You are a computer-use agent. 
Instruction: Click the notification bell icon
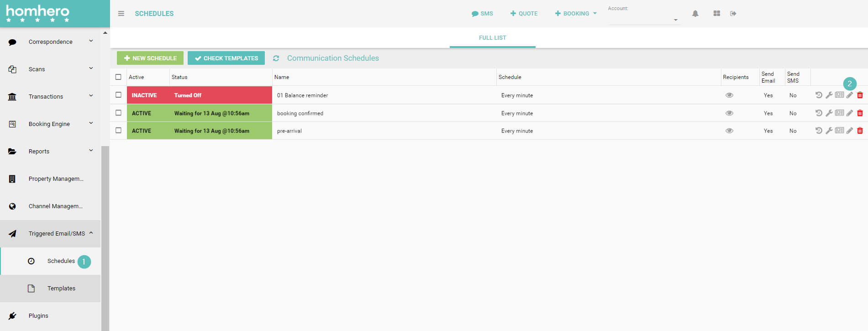(x=695, y=14)
